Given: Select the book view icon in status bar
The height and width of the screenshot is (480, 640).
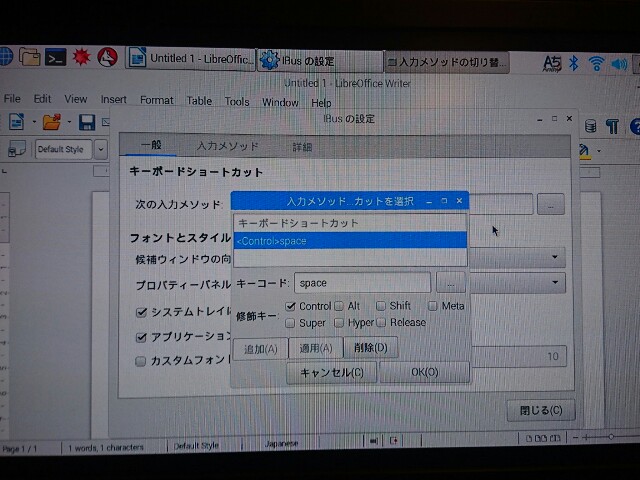Looking at the screenshot, I should (x=555, y=438).
